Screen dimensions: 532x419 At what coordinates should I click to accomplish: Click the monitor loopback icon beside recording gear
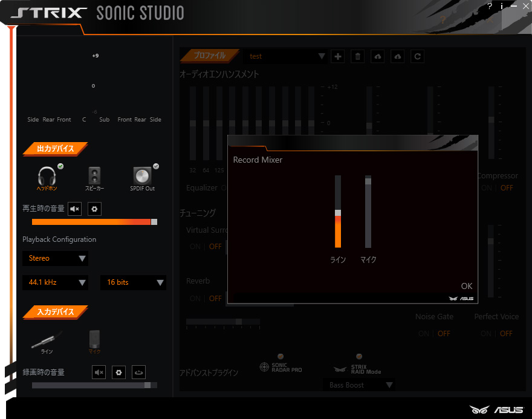pos(138,372)
